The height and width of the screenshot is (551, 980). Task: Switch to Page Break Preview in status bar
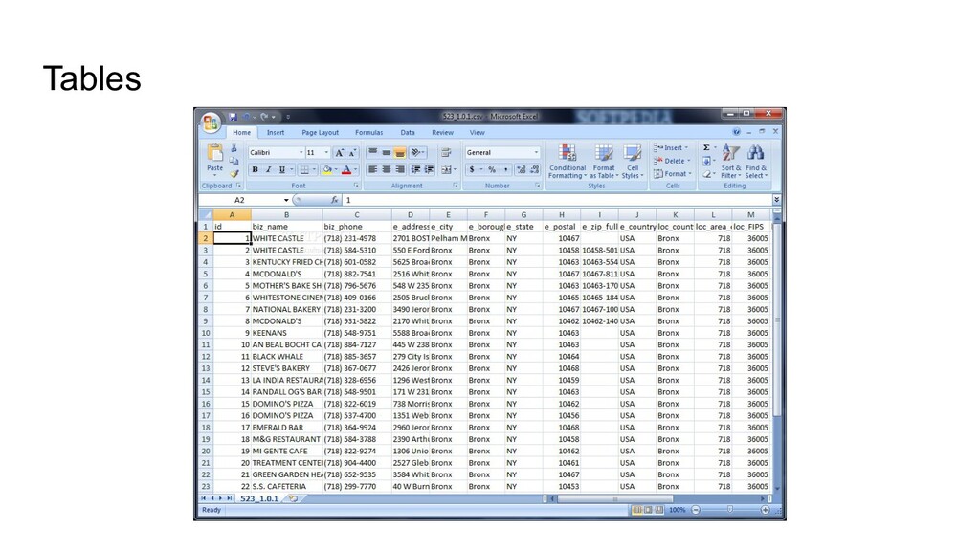tap(658, 511)
